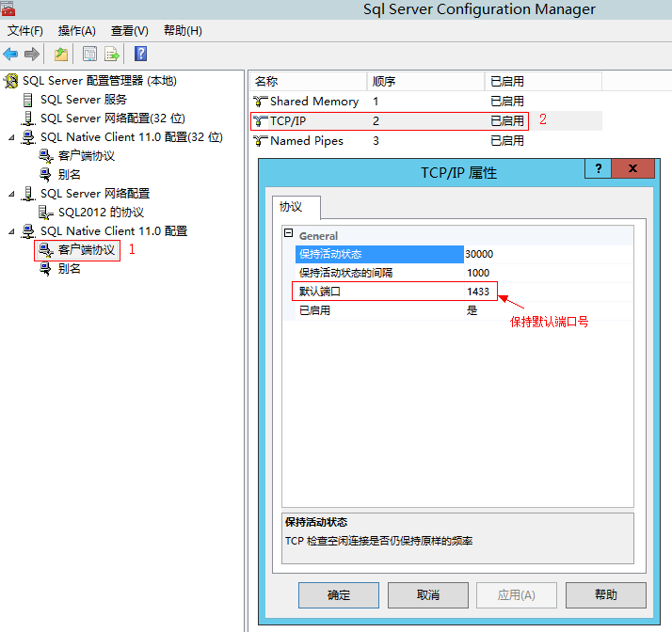Screen dimensions: 672x632
Task: Click the Forward arrow toolbar icon
Action: click(x=32, y=54)
